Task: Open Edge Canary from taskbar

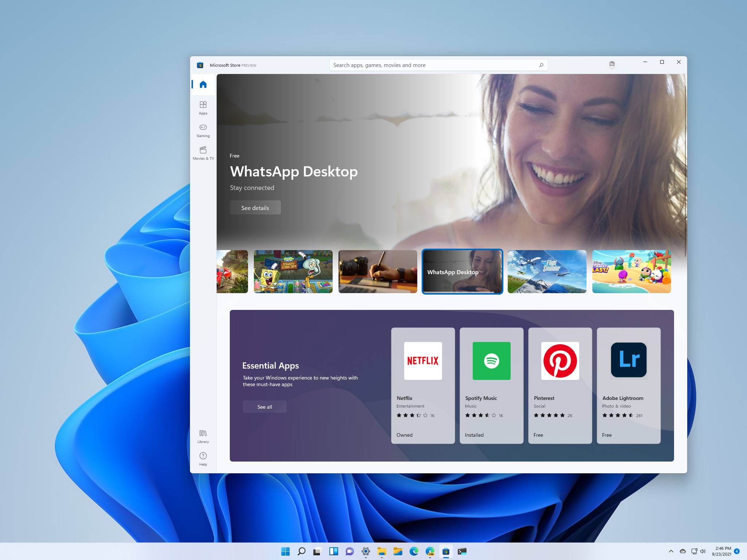Action: point(430,551)
